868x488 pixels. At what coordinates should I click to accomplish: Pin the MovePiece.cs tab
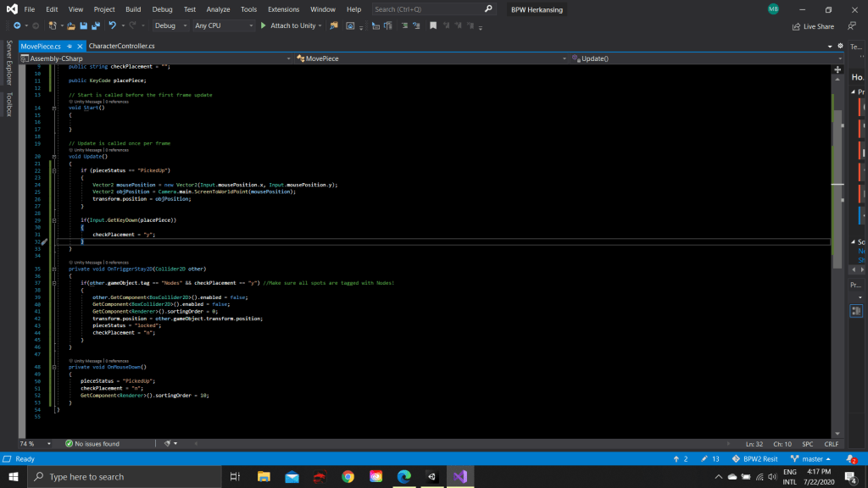click(70, 46)
